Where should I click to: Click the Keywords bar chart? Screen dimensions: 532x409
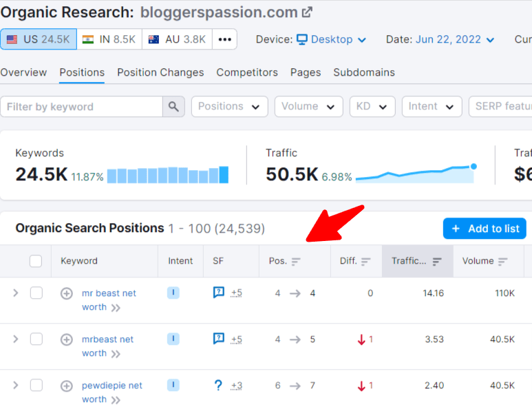coord(168,175)
